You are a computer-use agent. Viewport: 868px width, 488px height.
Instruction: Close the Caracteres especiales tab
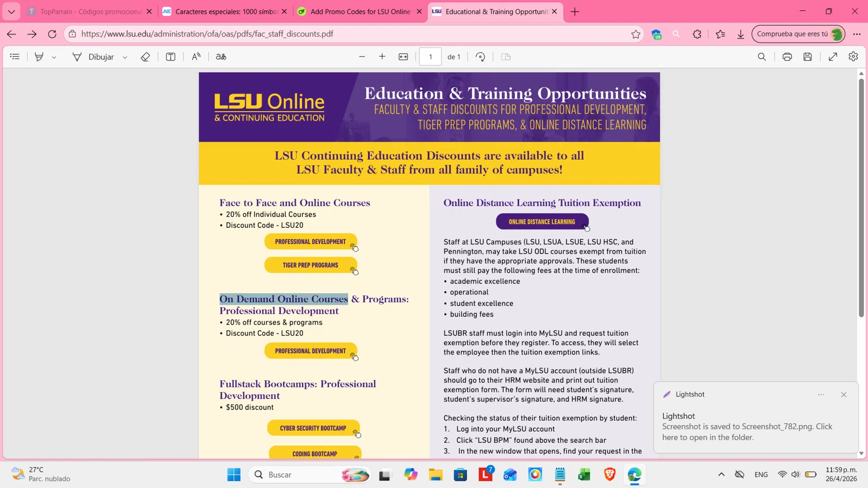[284, 12]
